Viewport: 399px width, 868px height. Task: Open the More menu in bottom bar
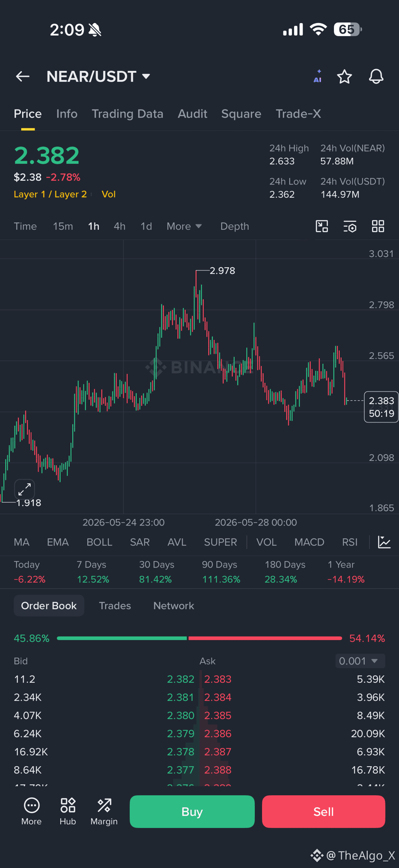[31, 812]
